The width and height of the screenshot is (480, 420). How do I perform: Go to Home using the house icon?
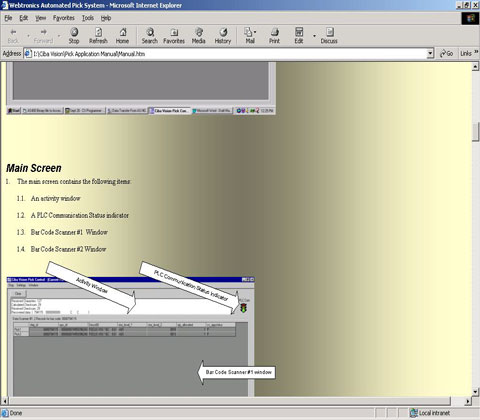pos(122,36)
